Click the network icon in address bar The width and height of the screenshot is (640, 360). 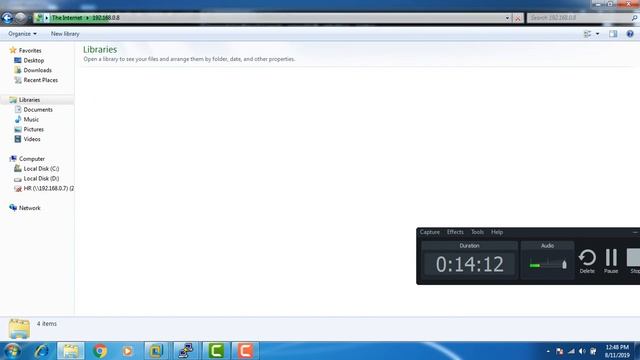pyautogui.click(x=39, y=18)
